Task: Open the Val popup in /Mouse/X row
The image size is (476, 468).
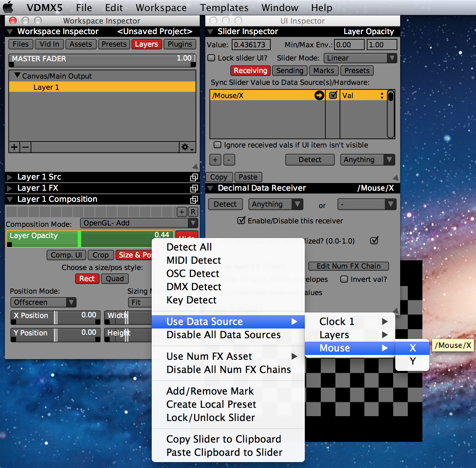Action: 363,95
